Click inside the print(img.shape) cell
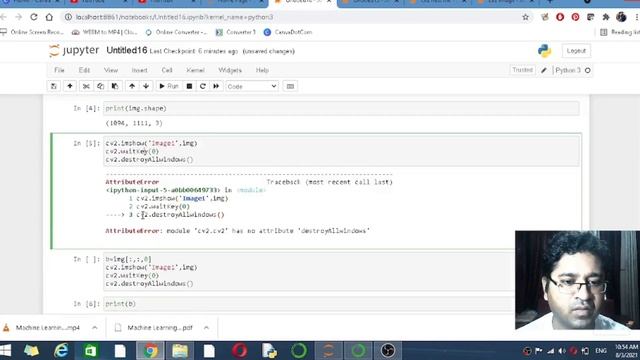The width and height of the screenshot is (640, 360). click(341, 108)
